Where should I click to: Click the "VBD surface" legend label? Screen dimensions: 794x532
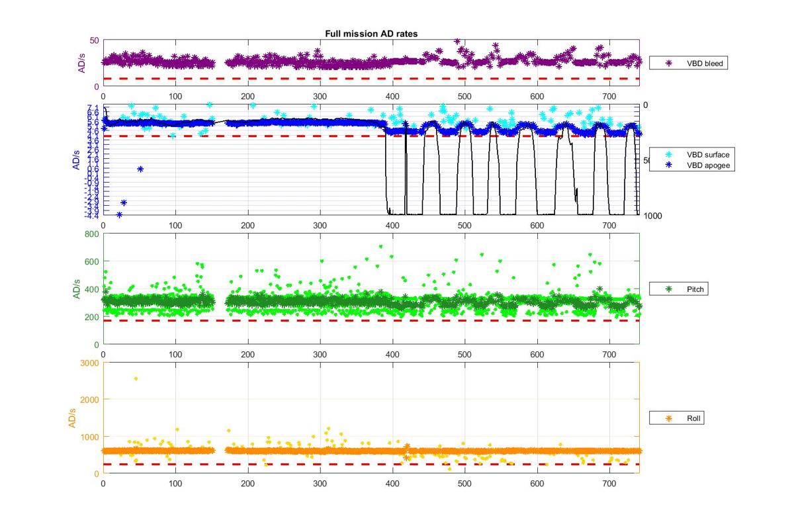pos(708,155)
